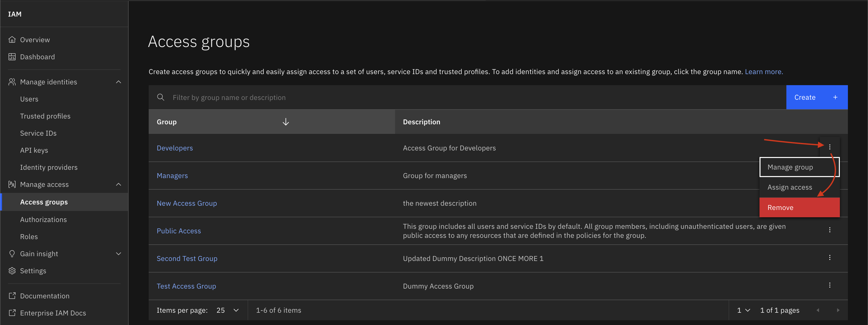Open API keys in the sidebar
Screen dimensions: 868x325
tap(34, 150)
